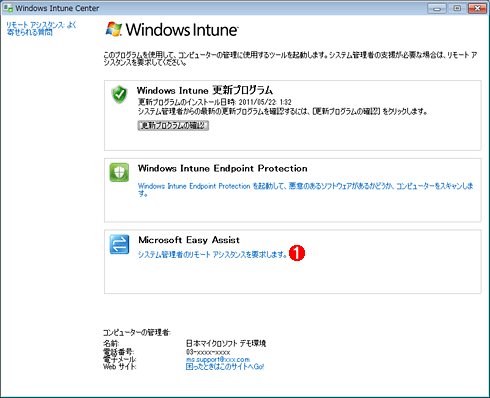
Task: Click the 名前 label
Action: pos(111,343)
